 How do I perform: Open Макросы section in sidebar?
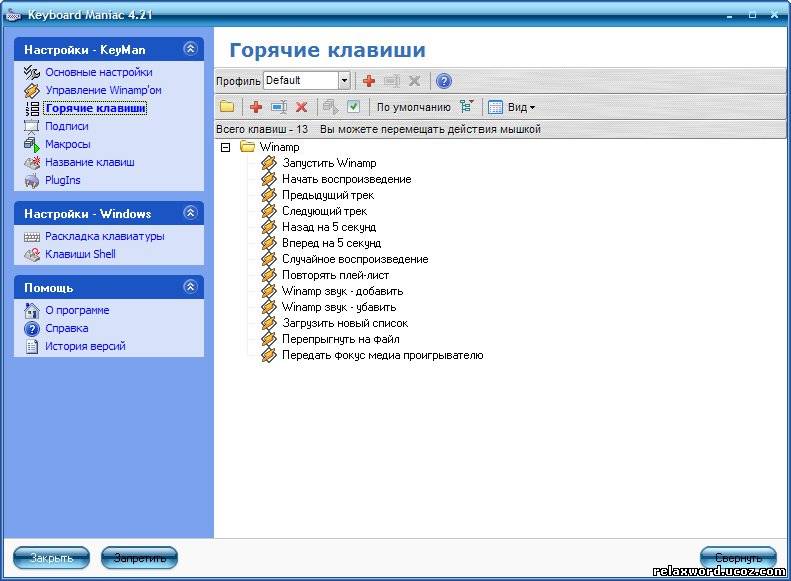point(67,144)
